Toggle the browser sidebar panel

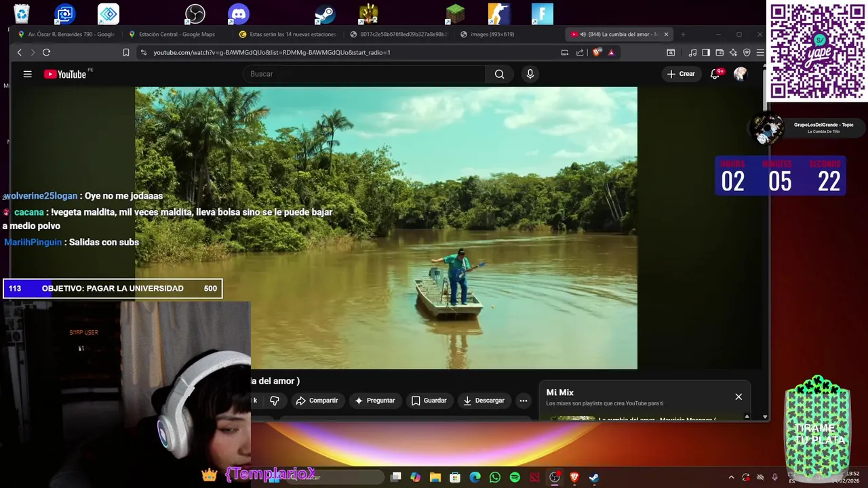pos(706,52)
